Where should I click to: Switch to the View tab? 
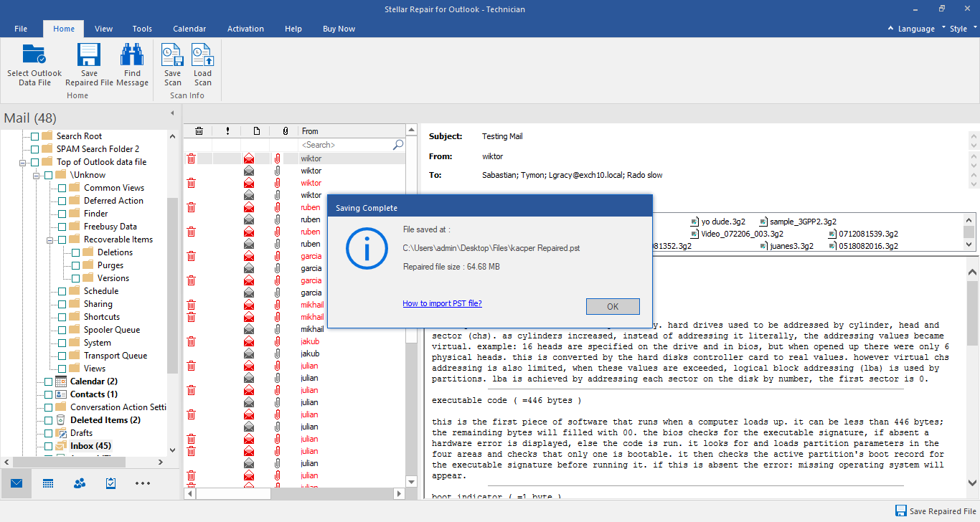point(103,29)
